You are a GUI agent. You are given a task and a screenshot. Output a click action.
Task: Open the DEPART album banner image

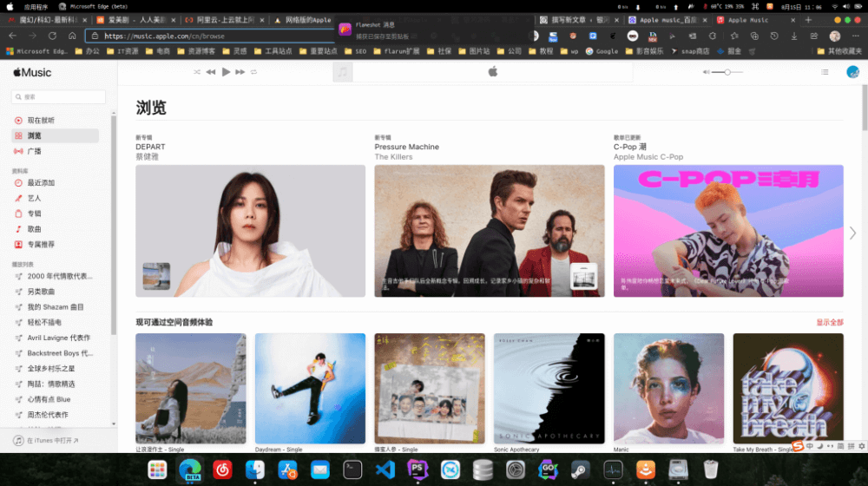250,231
